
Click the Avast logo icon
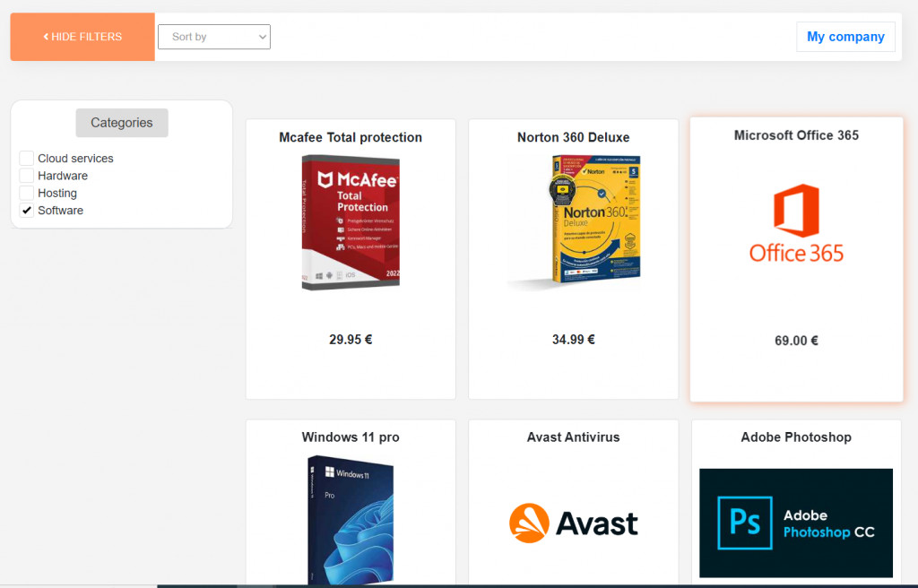573,523
